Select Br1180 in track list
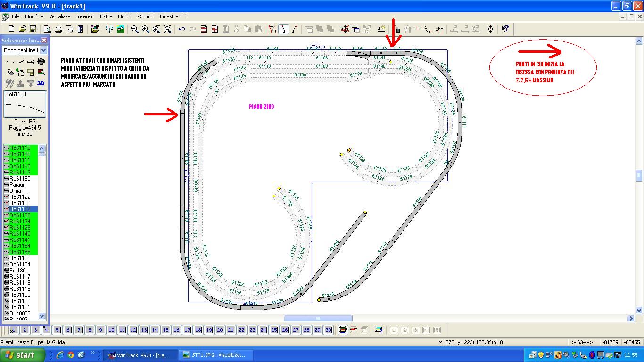644x362 pixels. [x=21, y=271]
